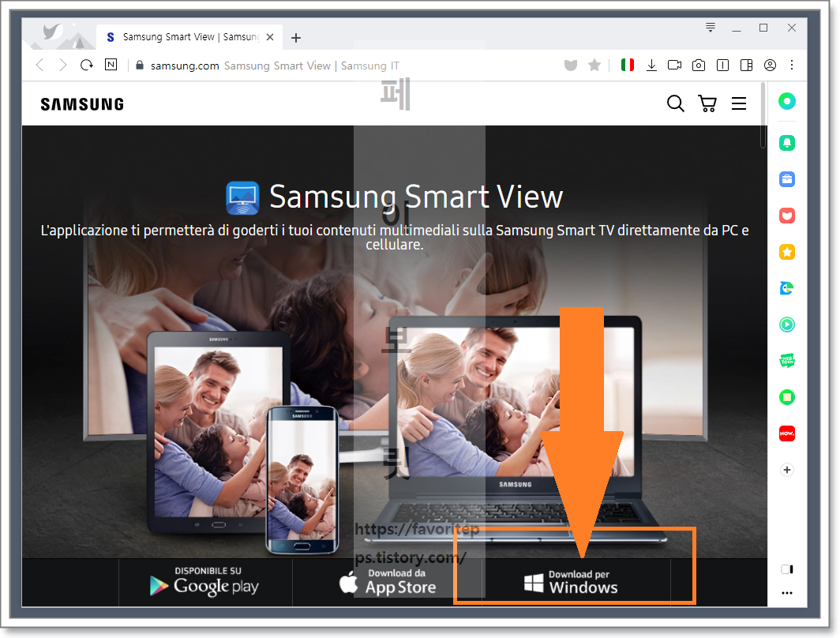Screen dimensions: 840x638
Task: Open the Webtoon sidebar icon
Action: pyautogui.click(x=786, y=361)
